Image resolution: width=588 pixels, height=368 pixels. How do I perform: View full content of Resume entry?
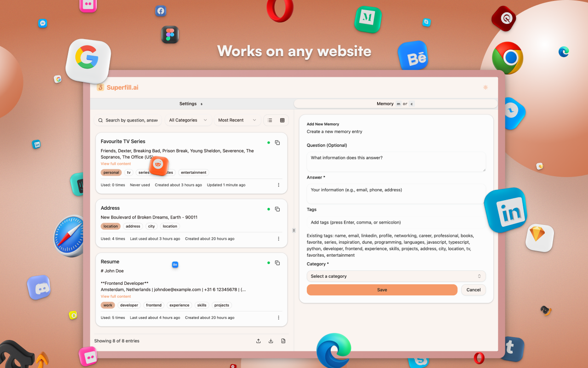[116, 296]
